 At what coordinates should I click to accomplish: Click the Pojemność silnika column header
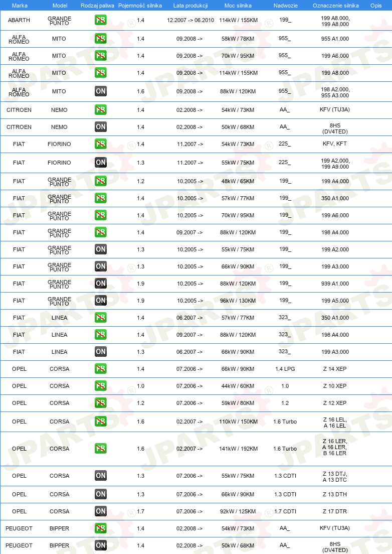click(x=140, y=6)
